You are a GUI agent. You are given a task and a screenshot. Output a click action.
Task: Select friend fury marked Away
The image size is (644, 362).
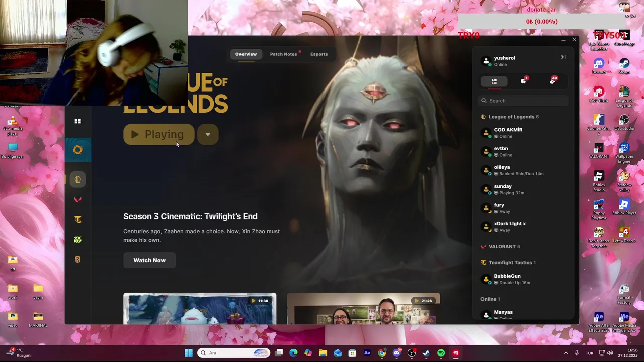[523, 208]
